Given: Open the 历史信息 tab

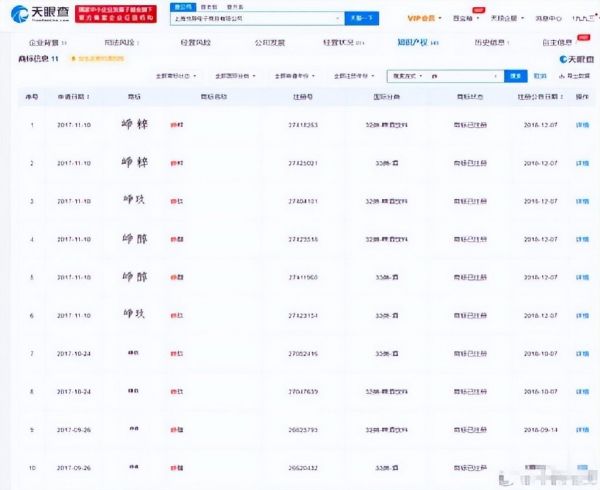Looking at the screenshot, I should pos(492,42).
